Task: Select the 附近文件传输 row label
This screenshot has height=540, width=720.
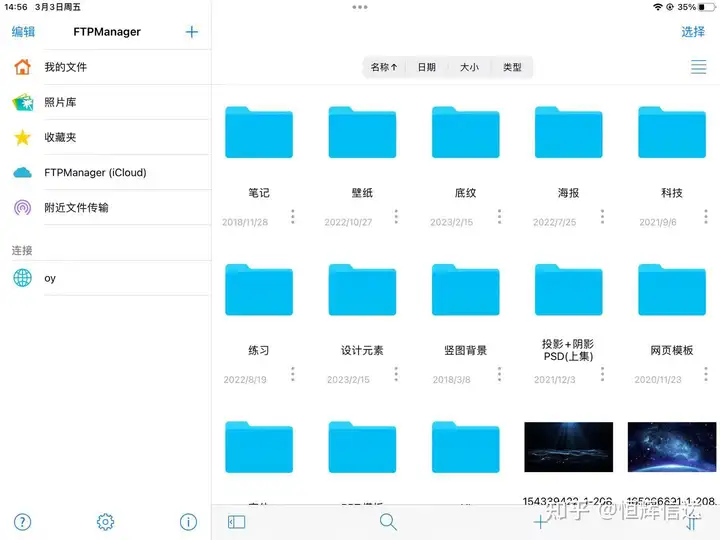Action: click(76, 208)
